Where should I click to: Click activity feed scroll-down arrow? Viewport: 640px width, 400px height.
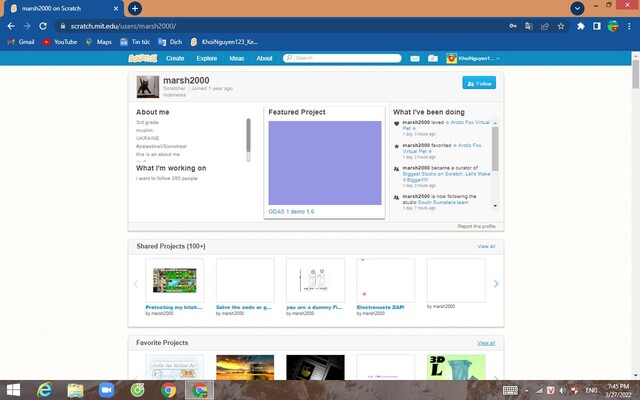[495, 206]
